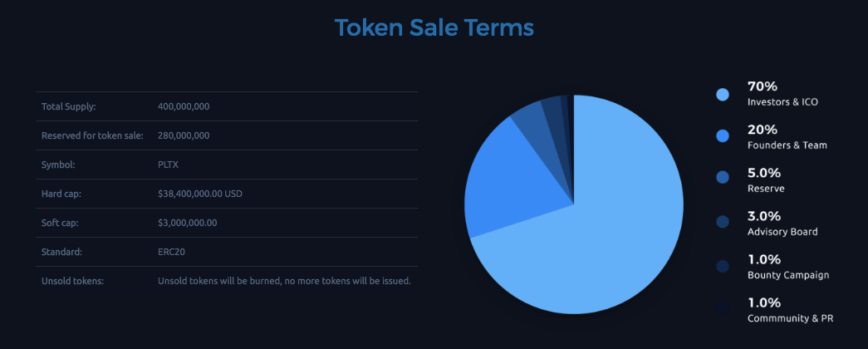
Task: Click the Investors & ICO legend label
Action: click(x=782, y=102)
